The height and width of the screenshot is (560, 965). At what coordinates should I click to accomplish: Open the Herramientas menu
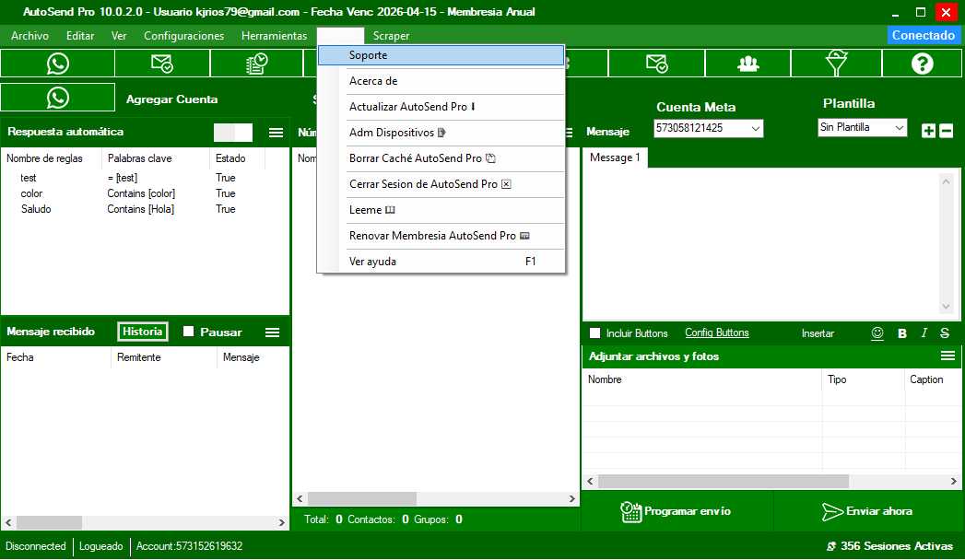point(274,36)
